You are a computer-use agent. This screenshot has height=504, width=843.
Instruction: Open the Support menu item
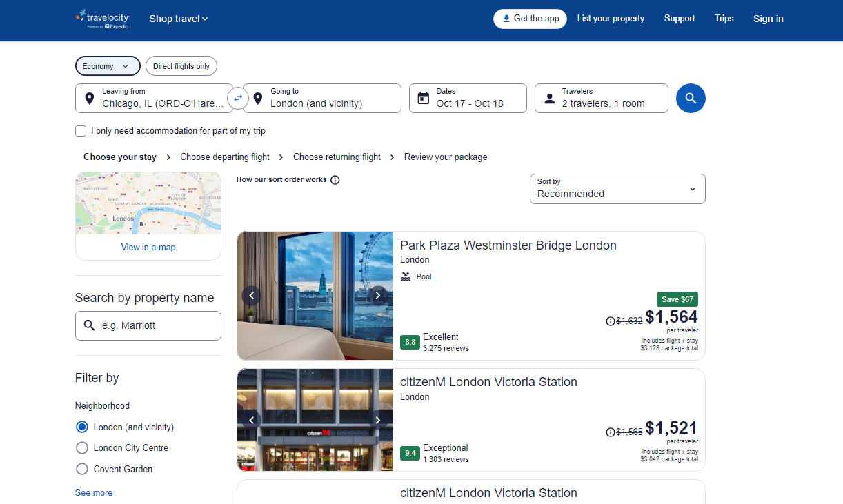[680, 19]
